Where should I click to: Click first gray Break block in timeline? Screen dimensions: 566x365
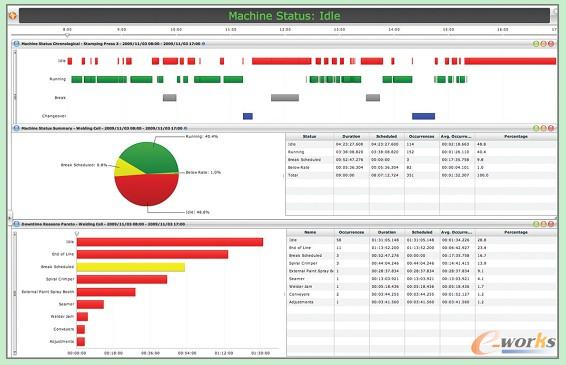point(170,97)
